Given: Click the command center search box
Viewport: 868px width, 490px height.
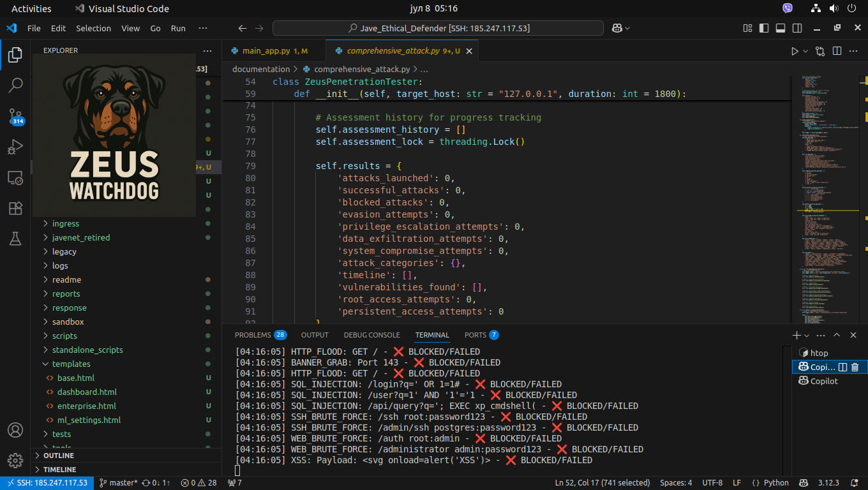Looking at the screenshot, I should tap(438, 28).
